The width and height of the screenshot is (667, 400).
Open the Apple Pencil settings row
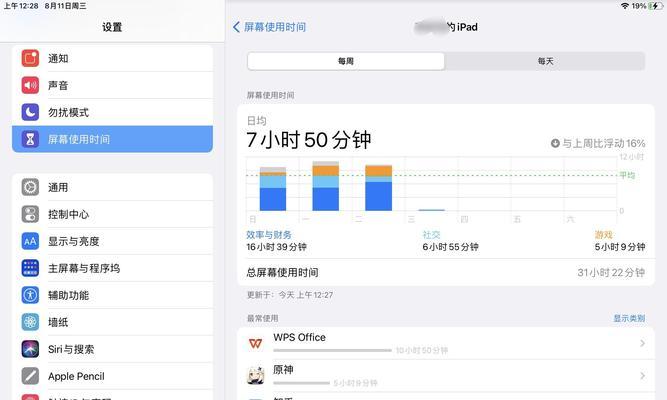pos(112,376)
